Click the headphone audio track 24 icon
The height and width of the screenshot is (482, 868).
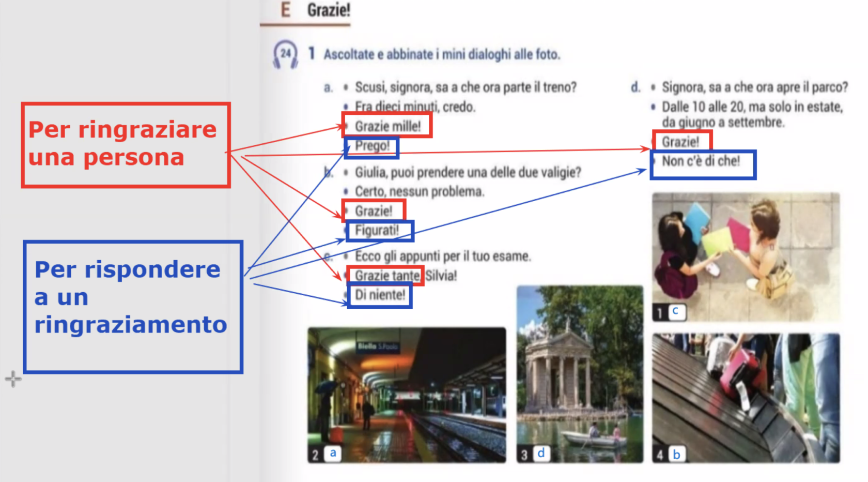285,54
